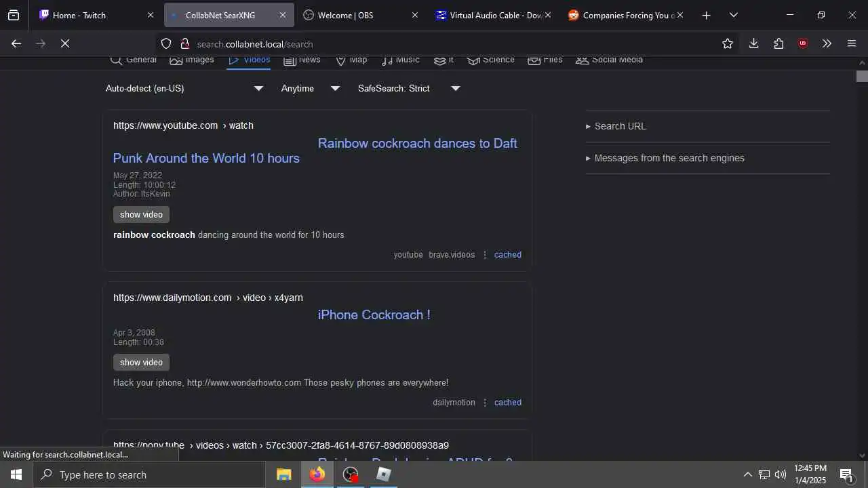Open the iPhone Cockroach ! video link
This screenshot has width=868, height=488.
click(x=374, y=314)
